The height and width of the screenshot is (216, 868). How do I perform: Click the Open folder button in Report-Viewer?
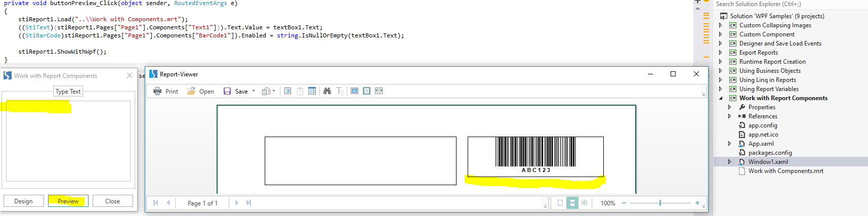coord(201,92)
